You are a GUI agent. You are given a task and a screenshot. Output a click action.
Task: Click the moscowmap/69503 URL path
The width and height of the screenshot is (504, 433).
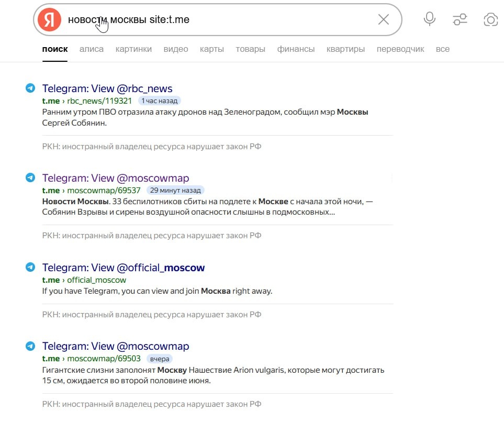click(x=104, y=359)
